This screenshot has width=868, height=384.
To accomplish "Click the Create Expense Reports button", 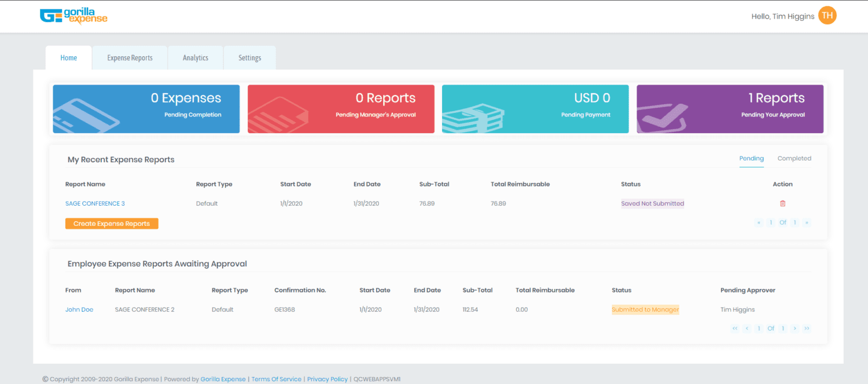I will [x=112, y=223].
